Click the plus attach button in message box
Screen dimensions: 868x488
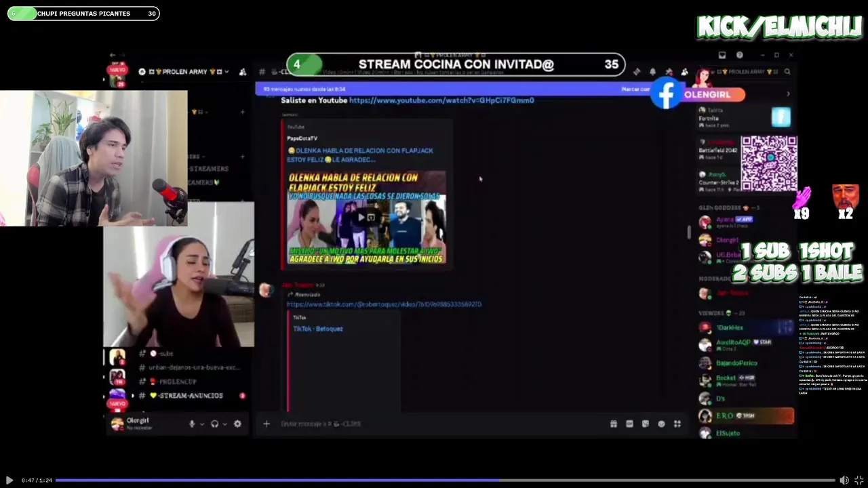point(267,424)
